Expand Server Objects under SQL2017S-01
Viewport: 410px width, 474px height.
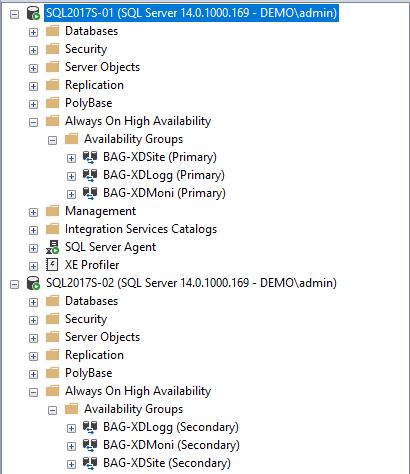click(33, 68)
